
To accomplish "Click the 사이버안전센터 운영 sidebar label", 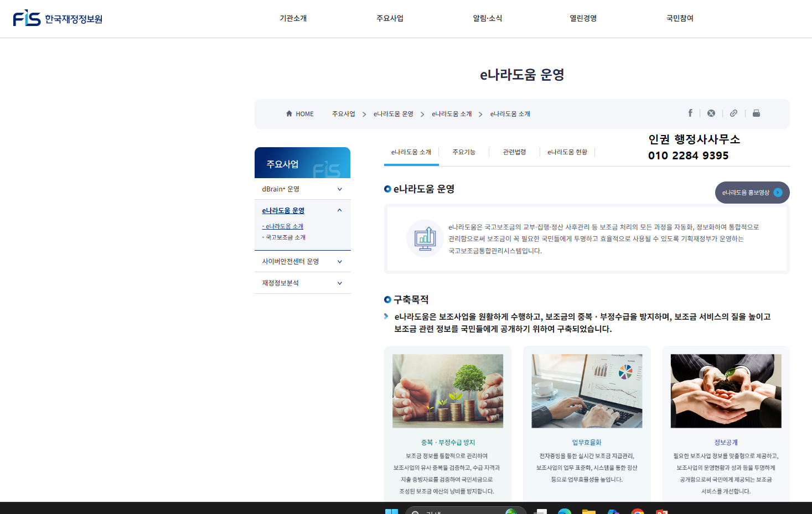I will coord(291,262).
